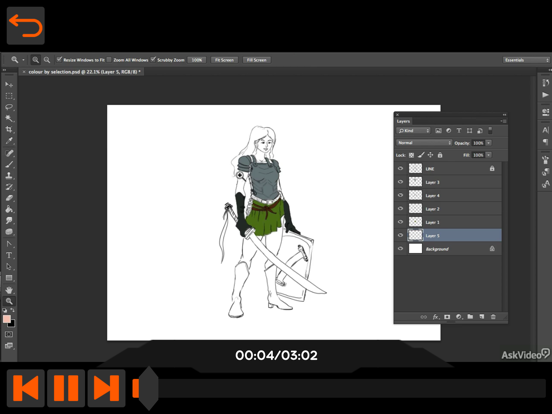Select the Smudge tool
This screenshot has height=414, width=552.
pos(9,220)
